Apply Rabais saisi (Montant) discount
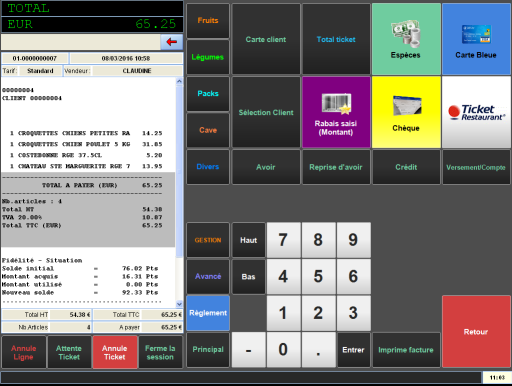 tap(336, 112)
